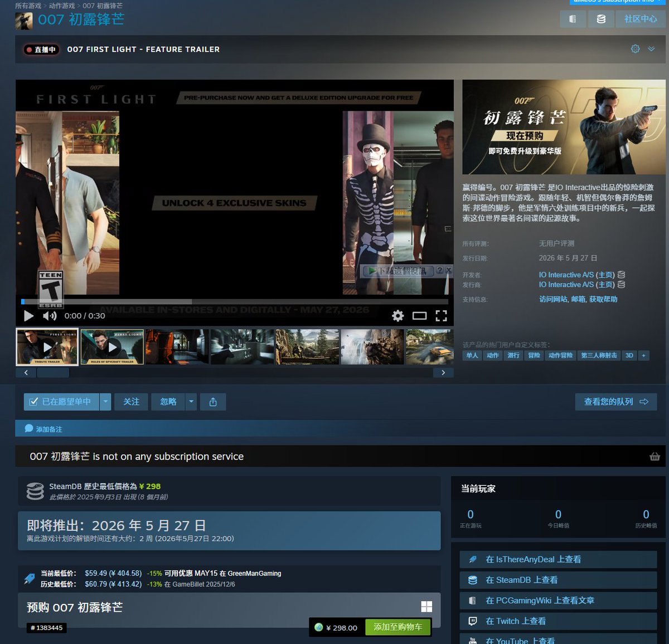Enter fullscreen video mode

pos(441,316)
